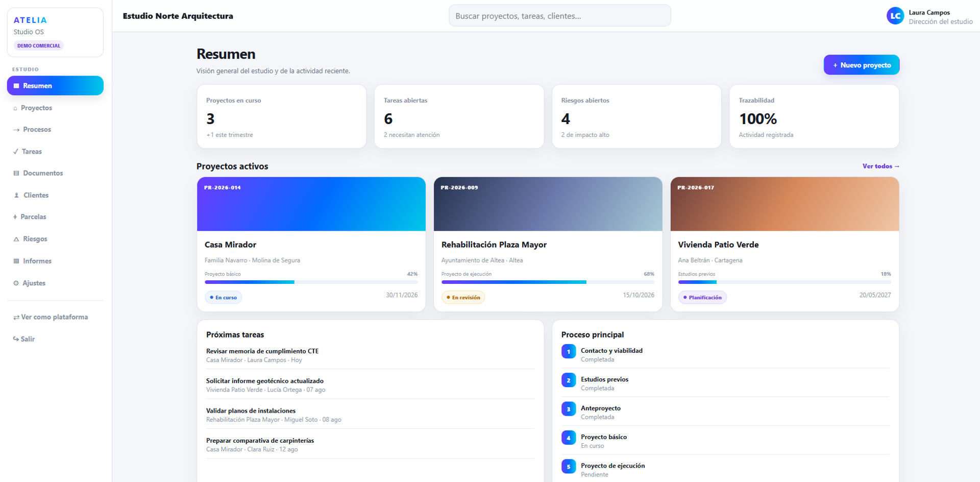Open the Proyectos section
Image resolution: width=980 pixels, height=482 pixels.
click(55, 108)
